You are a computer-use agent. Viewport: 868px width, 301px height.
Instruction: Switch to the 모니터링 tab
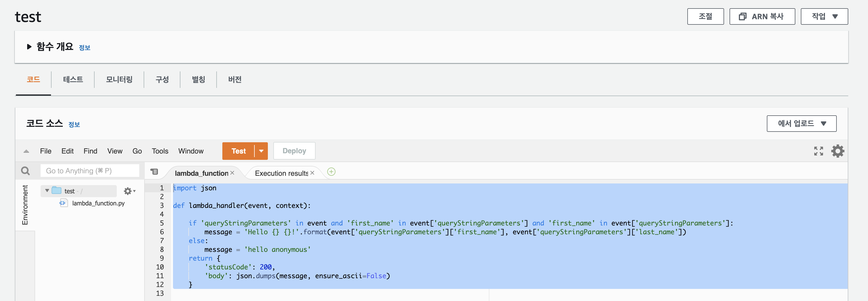coord(119,80)
